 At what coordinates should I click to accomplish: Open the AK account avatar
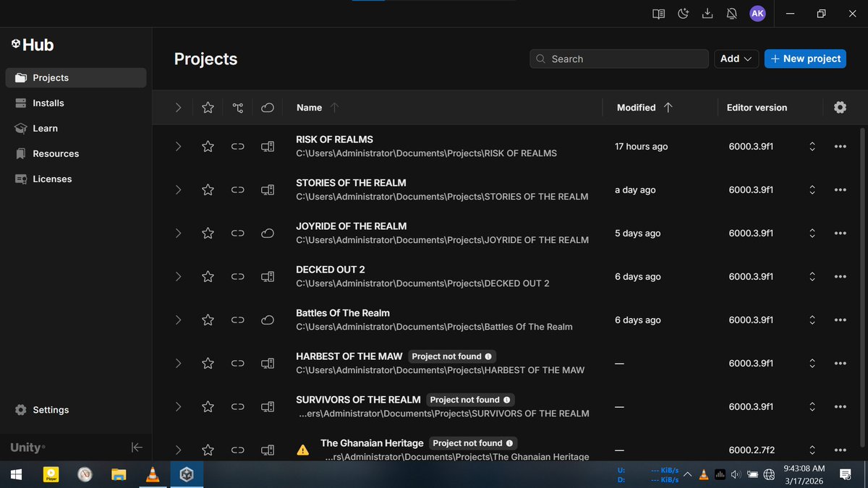tap(757, 14)
